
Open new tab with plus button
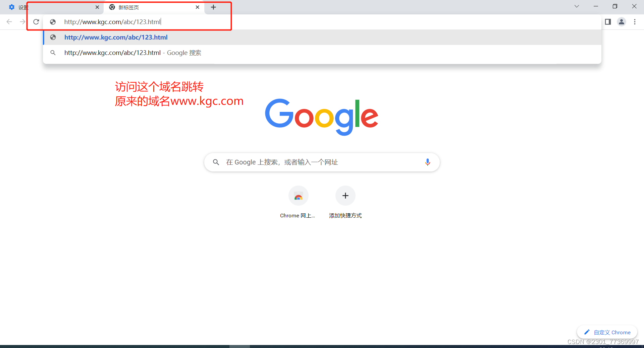213,7
